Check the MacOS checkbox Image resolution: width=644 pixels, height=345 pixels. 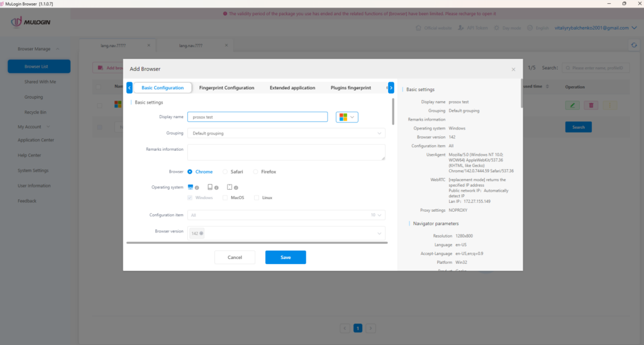(225, 197)
